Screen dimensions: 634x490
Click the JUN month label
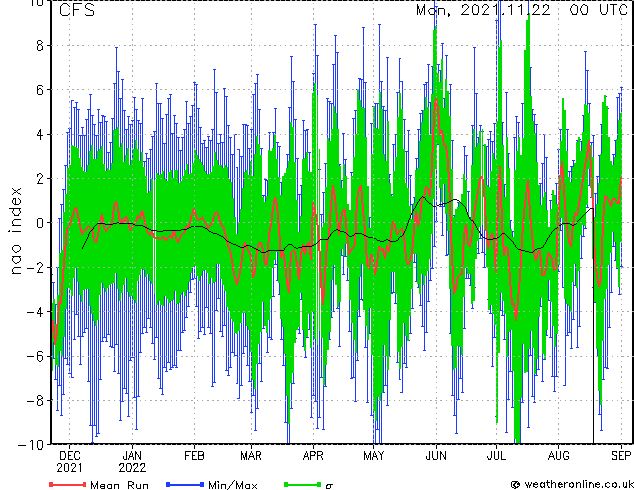436,456
